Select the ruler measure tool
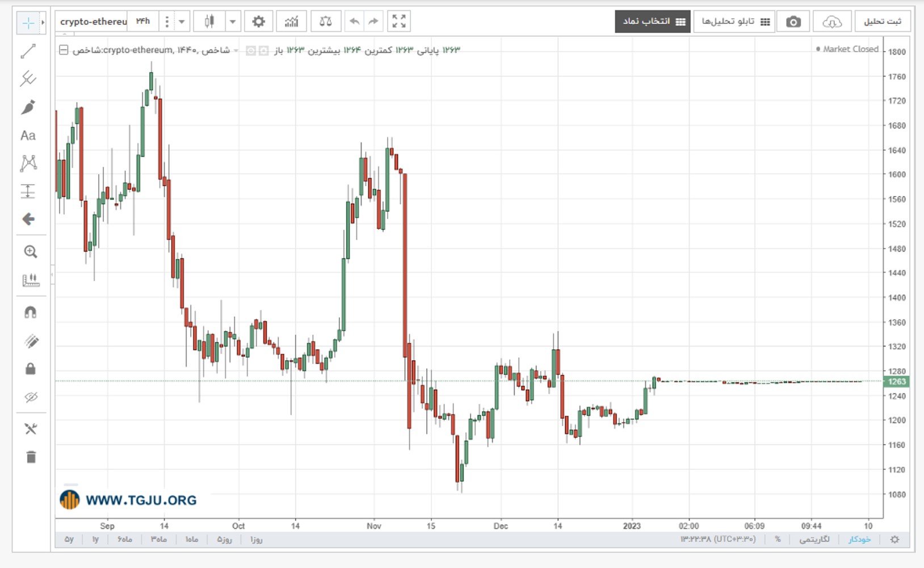The height and width of the screenshot is (568, 924). pos(31,280)
